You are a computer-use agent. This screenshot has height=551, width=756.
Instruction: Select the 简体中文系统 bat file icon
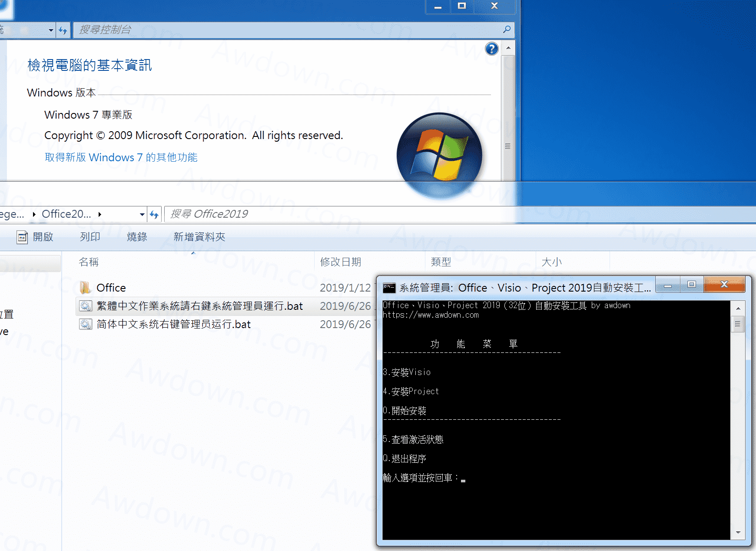pyautogui.click(x=86, y=324)
